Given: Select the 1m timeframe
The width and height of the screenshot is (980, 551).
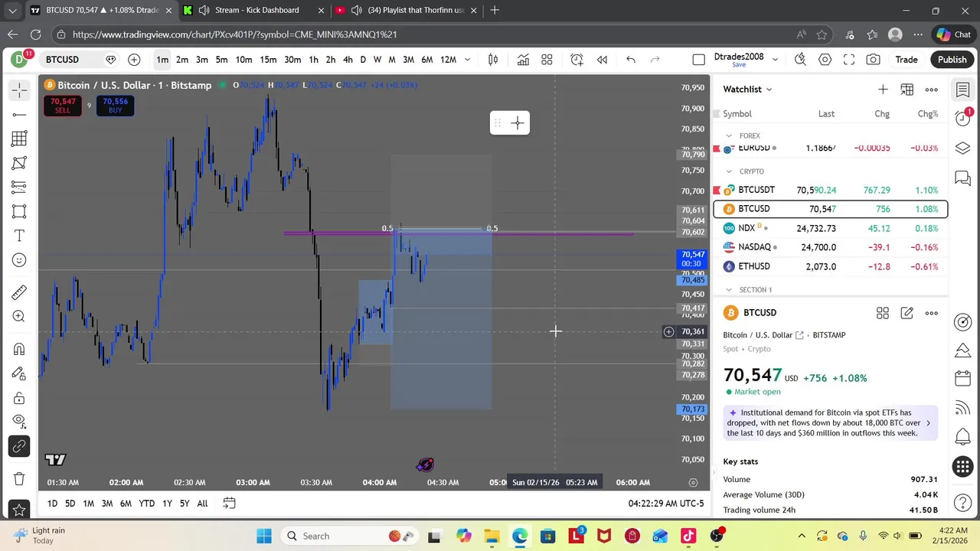Looking at the screenshot, I should pyautogui.click(x=162, y=60).
